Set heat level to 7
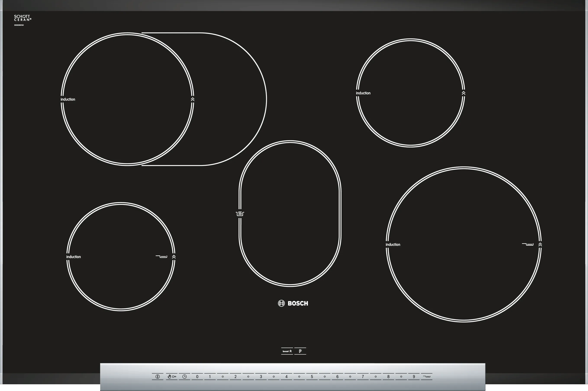This screenshot has height=391, width=588. point(363,376)
